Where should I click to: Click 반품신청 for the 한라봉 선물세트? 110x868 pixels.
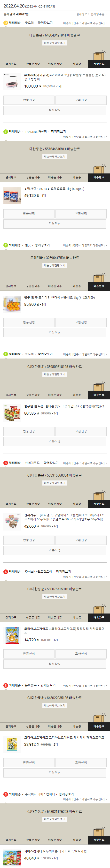29,322
